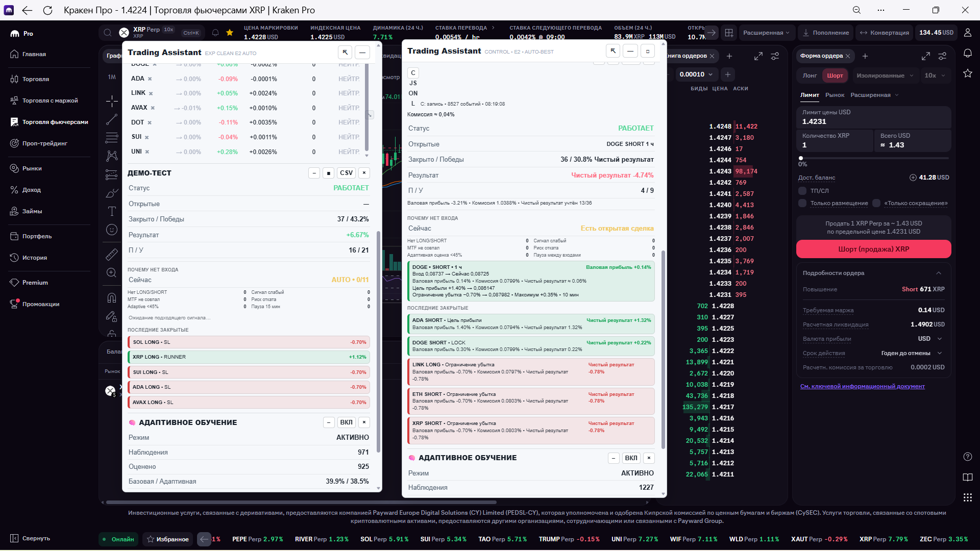This screenshot has width=980, height=551.
Task: Open the Расширенная view dropdown in top bar
Action: coord(766,33)
